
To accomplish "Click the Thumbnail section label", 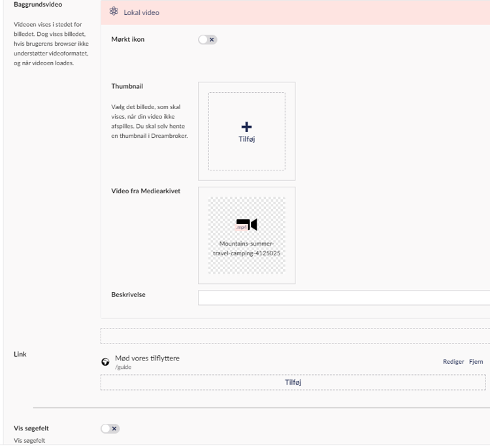I will (127, 86).
